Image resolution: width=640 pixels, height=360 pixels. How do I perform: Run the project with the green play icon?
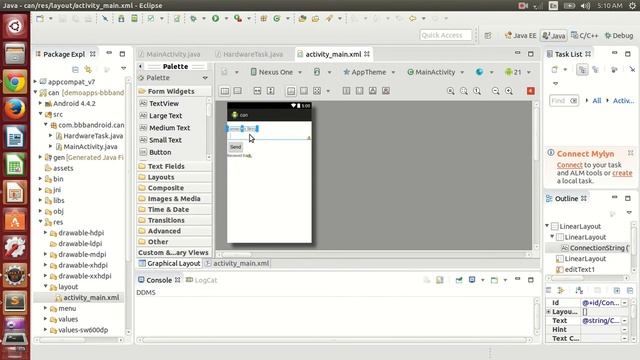[215, 18]
